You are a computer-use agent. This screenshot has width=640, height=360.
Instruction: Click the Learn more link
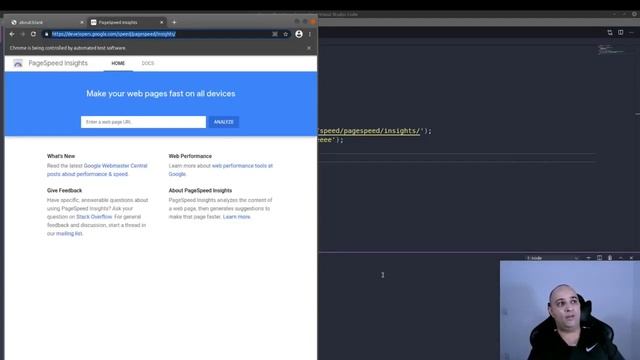pyautogui.click(x=236, y=217)
